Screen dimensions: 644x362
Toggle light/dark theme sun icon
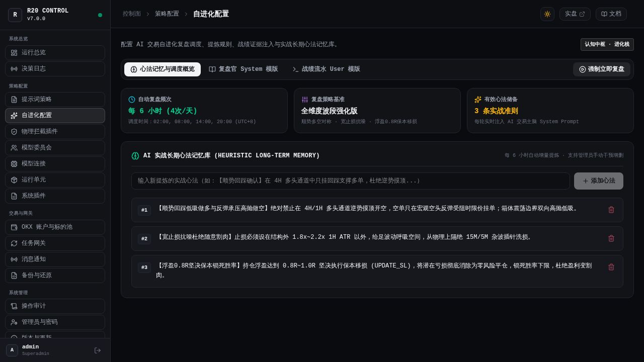(547, 14)
